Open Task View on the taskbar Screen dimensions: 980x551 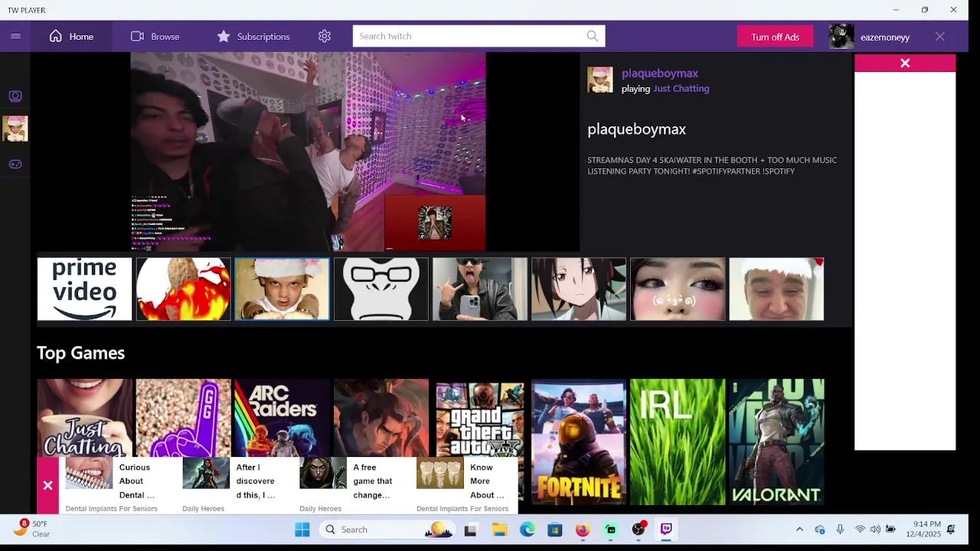point(471,530)
